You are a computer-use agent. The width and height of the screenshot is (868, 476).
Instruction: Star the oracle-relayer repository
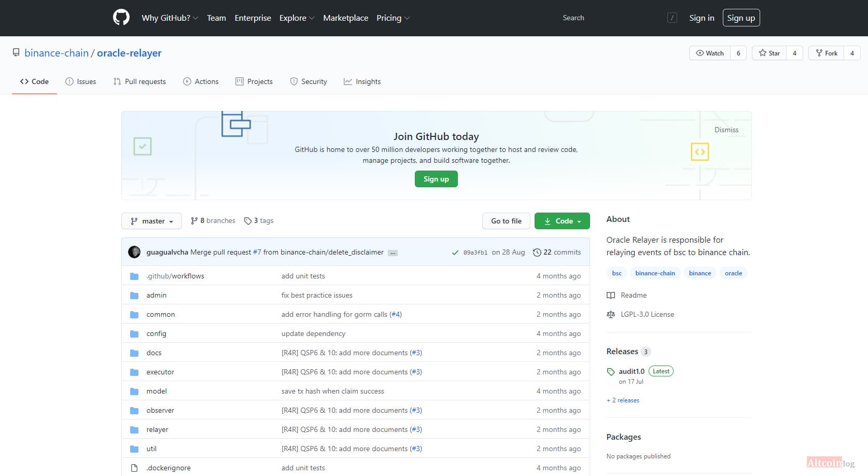pos(769,53)
